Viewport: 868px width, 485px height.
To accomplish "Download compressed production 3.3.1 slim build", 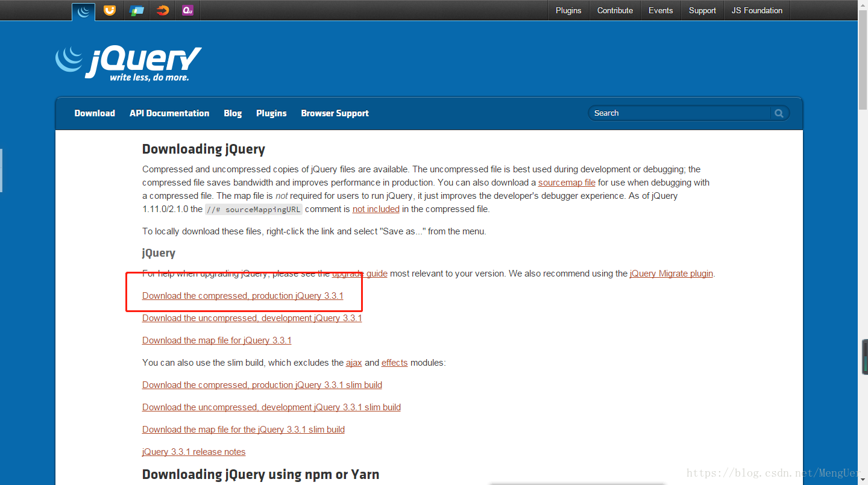I will click(x=262, y=385).
